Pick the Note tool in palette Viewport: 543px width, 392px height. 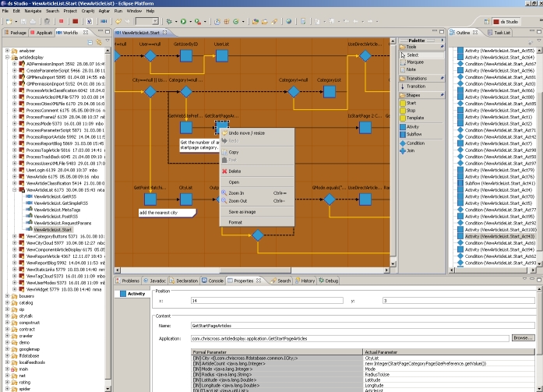[x=411, y=70]
